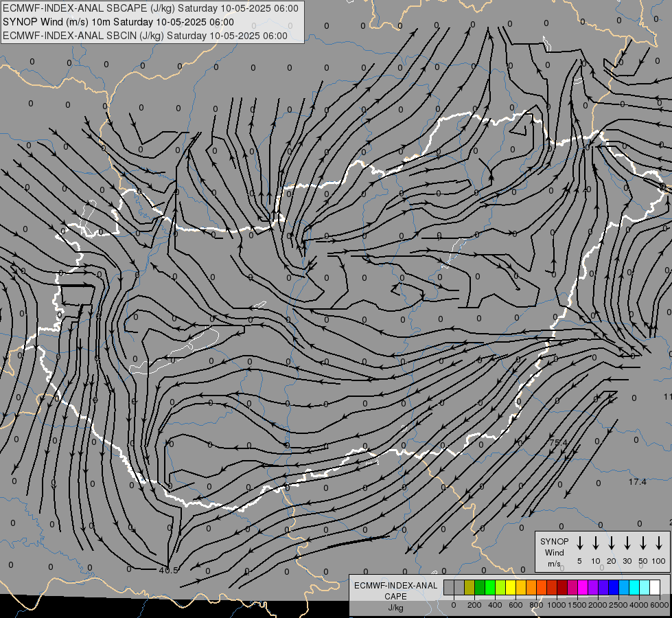Click the 600 tick label in CAPE legend
This screenshot has height=618, width=672.
point(515,605)
